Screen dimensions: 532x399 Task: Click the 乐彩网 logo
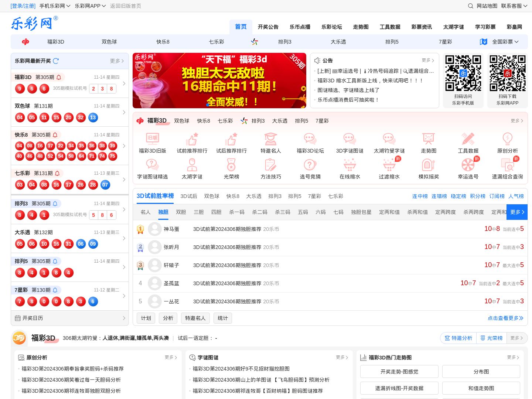pos(34,23)
